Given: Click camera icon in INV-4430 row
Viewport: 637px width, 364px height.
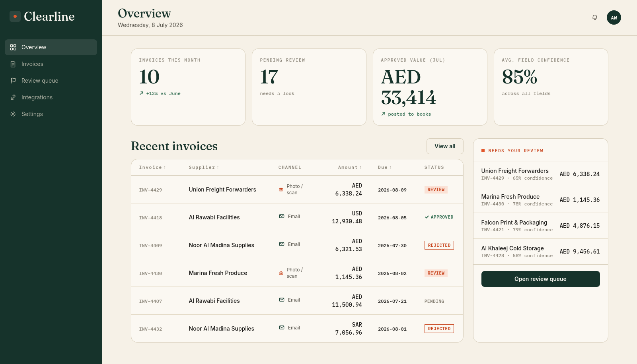Looking at the screenshot, I should pos(281,273).
